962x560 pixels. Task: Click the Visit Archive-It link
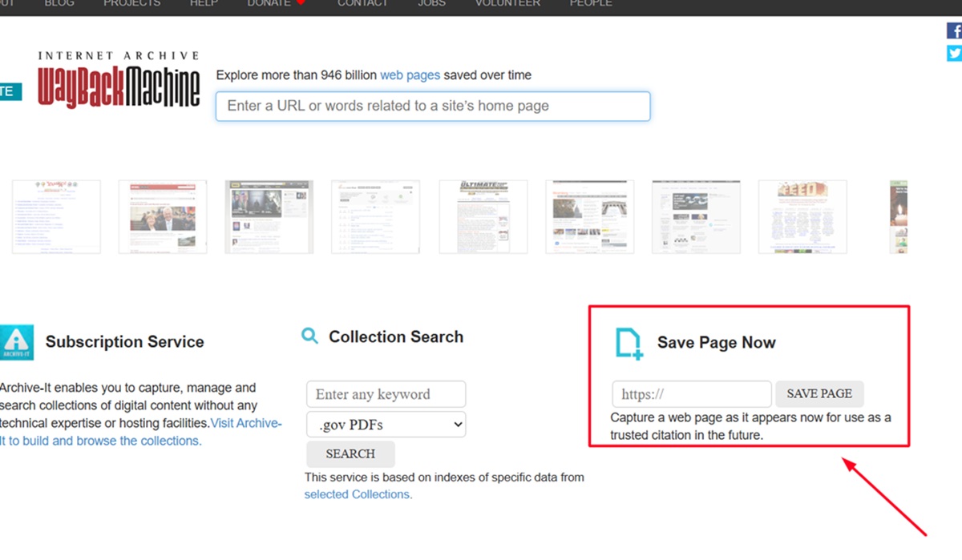click(x=246, y=423)
